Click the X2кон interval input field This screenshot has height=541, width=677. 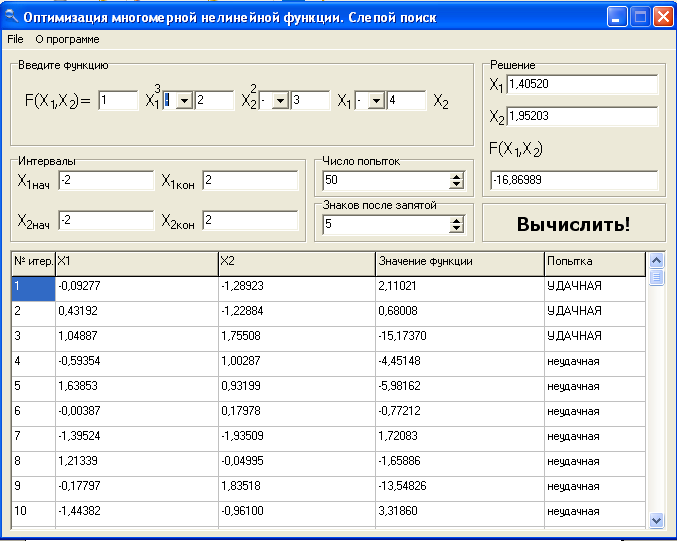click(249, 220)
